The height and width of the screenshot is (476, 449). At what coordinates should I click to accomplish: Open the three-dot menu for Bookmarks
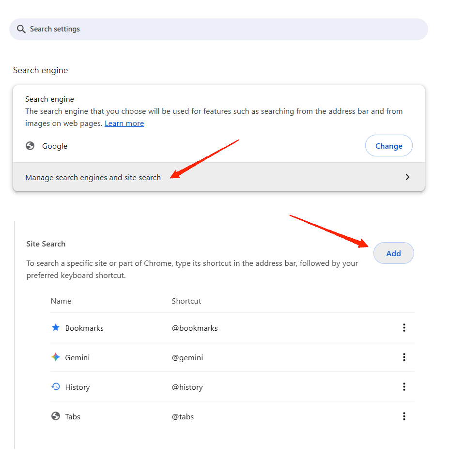point(404,328)
